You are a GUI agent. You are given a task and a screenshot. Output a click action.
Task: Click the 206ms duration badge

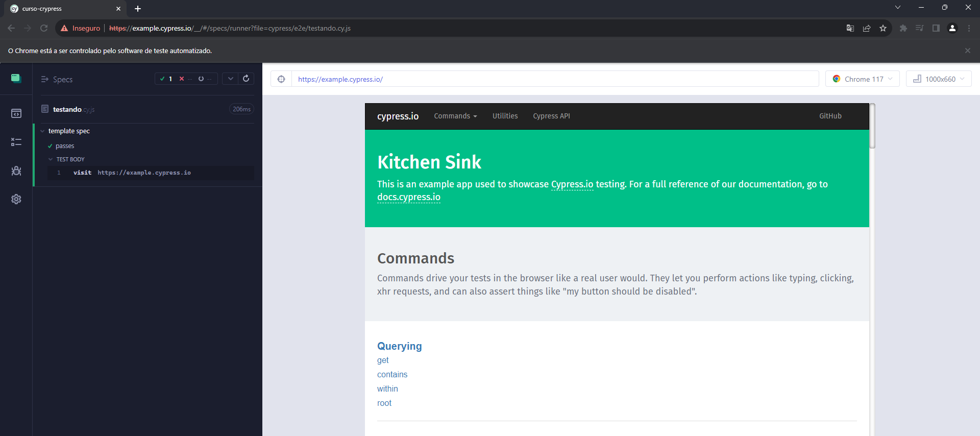(x=241, y=109)
